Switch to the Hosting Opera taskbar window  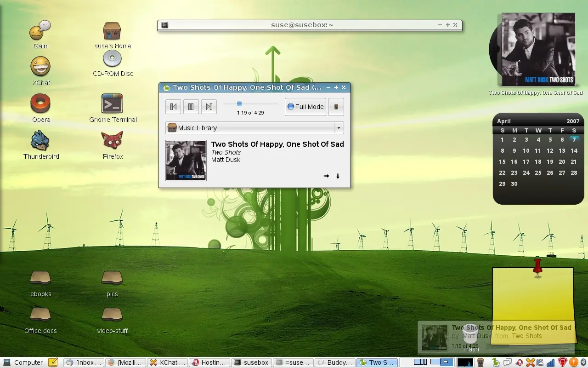[x=209, y=362]
